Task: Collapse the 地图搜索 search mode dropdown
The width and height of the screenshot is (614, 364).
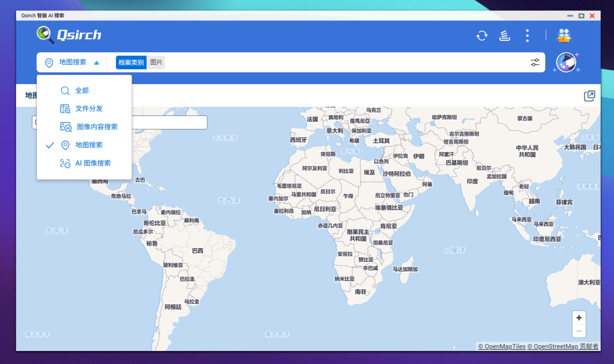Action: (x=96, y=62)
